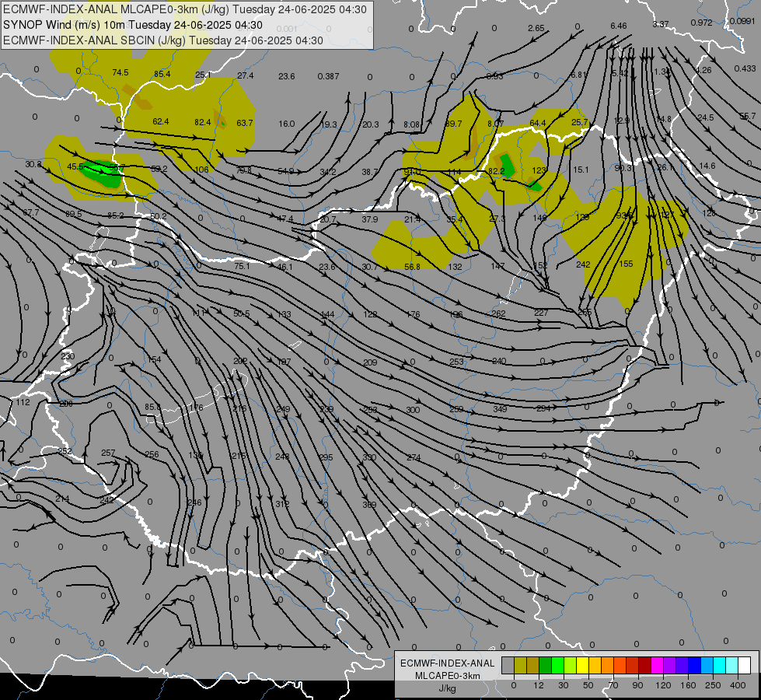Click the map value 312
The width and height of the screenshot is (761, 700).
pyautogui.click(x=282, y=504)
